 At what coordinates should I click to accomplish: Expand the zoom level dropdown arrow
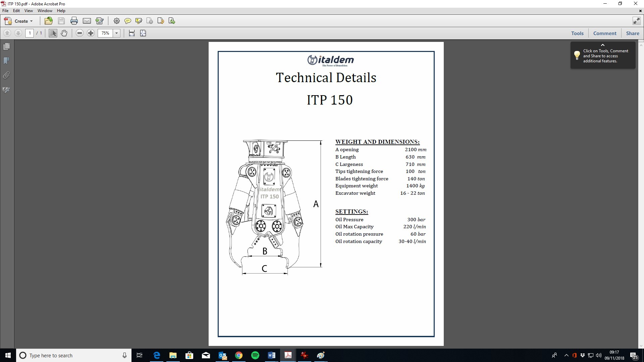point(117,33)
